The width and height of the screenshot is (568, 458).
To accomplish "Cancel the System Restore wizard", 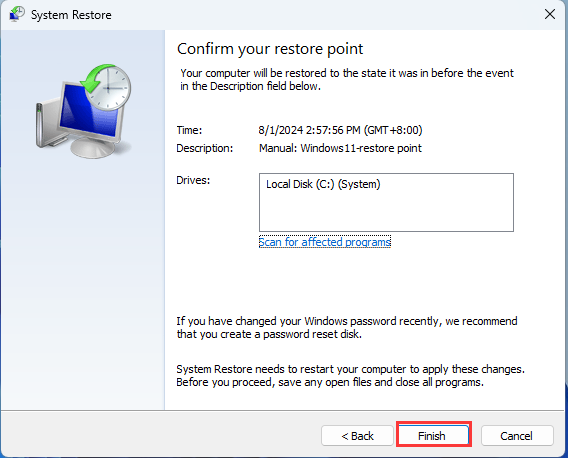I will click(517, 435).
